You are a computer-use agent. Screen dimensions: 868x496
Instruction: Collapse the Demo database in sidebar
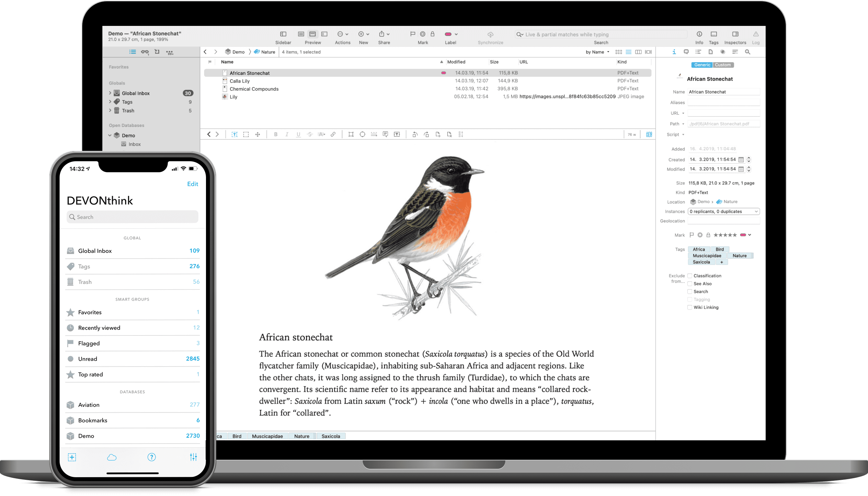110,135
